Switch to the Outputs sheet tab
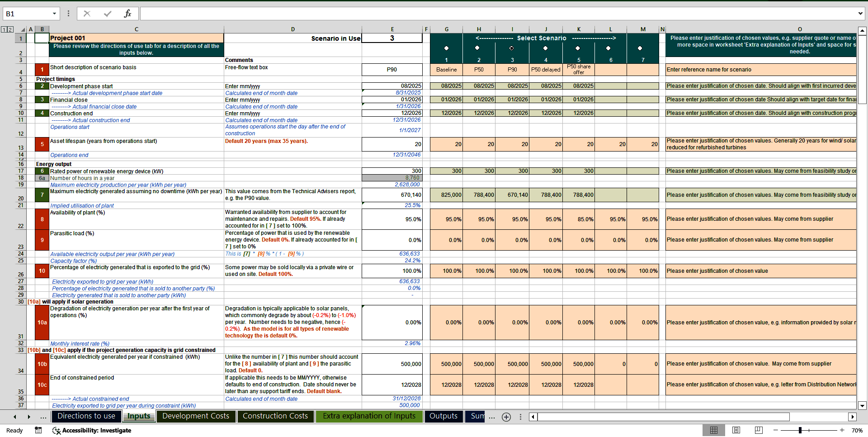 [x=443, y=416]
